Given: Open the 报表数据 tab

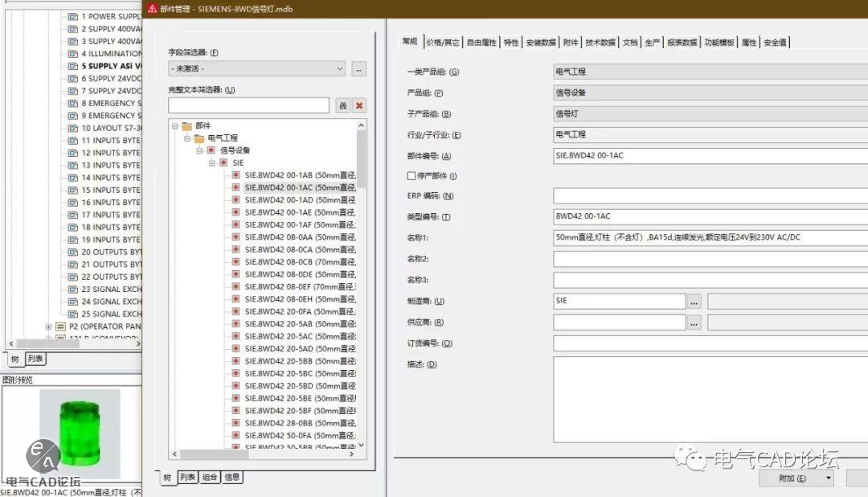Looking at the screenshot, I should click(x=682, y=43).
